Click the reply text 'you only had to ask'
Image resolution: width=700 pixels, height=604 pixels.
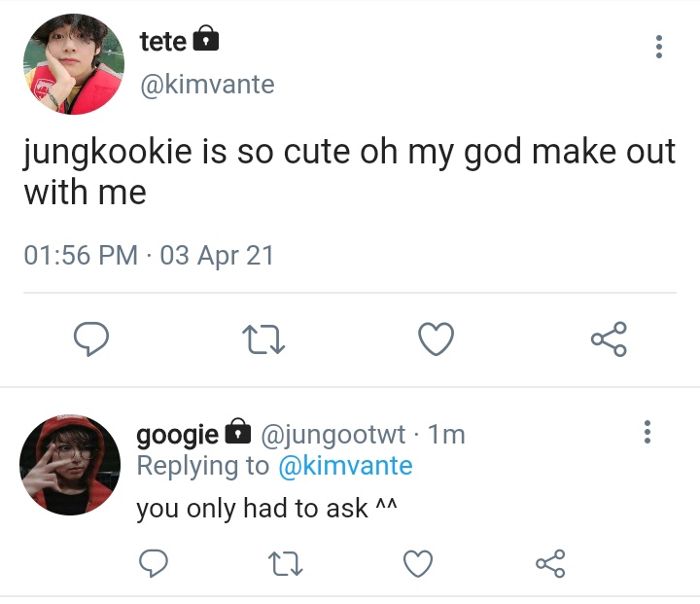pyautogui.click(x=252, y=509)
